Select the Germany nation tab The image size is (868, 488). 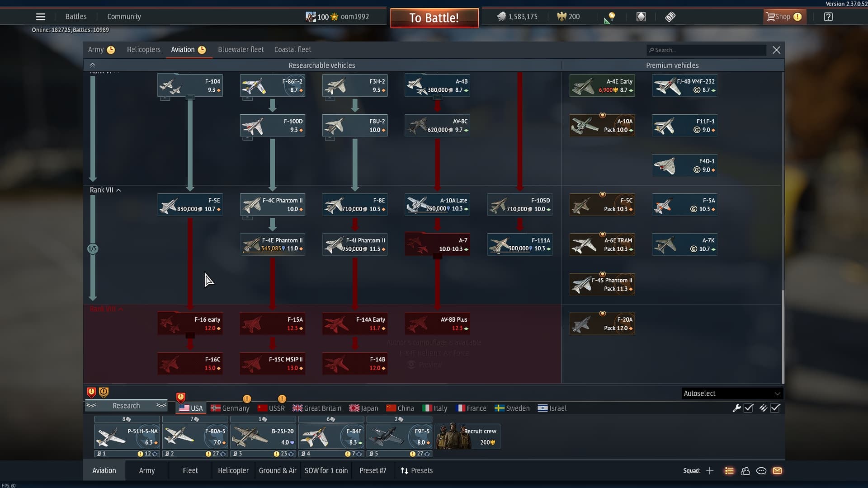(230, 408)
